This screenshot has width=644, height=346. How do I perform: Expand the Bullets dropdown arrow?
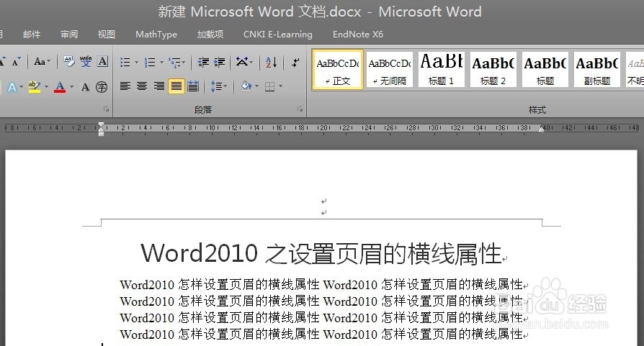click(136, 63)
